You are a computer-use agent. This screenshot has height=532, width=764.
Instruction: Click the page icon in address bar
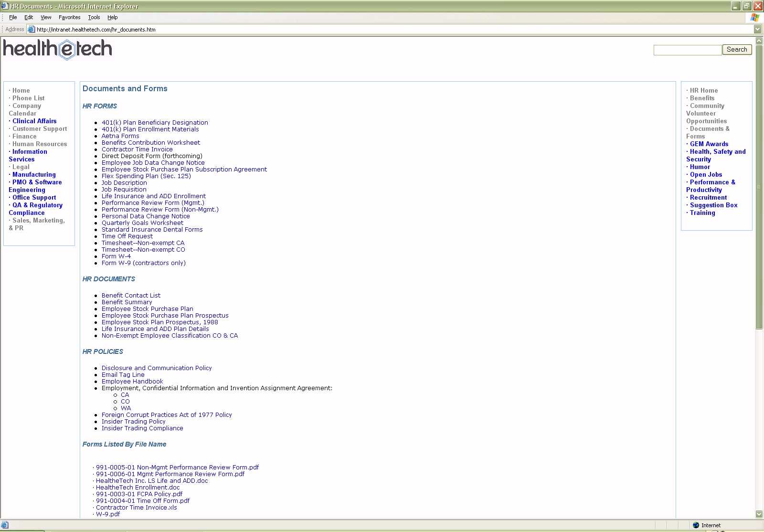tap(32, 29)
